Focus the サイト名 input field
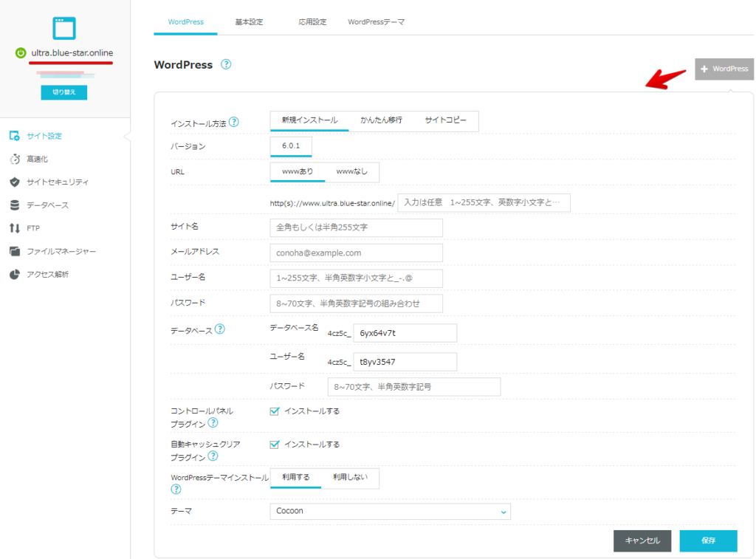The height and width of the screenshot is (559, 756). click(357, 227)
